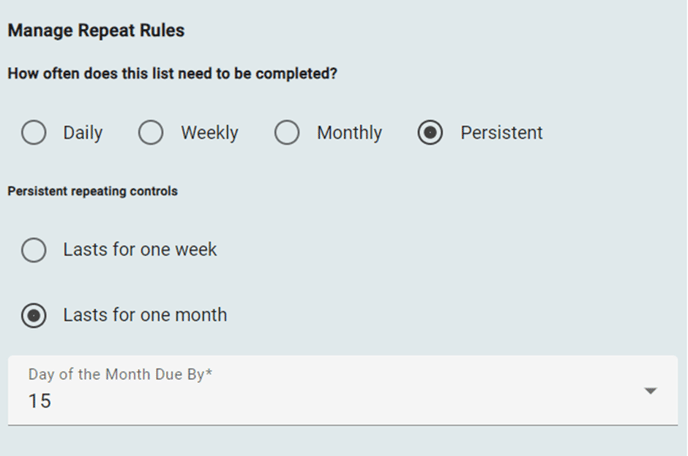This screenshot has height=456, width=688.
Task: Click the "Persistent repeating controls" subheading
Action: pyautogui.click(x=92, y=191)
